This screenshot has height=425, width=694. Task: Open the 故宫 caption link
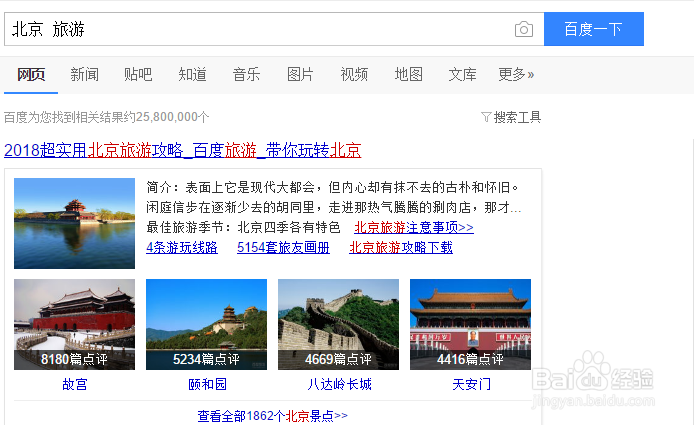[x=75, y=384]
